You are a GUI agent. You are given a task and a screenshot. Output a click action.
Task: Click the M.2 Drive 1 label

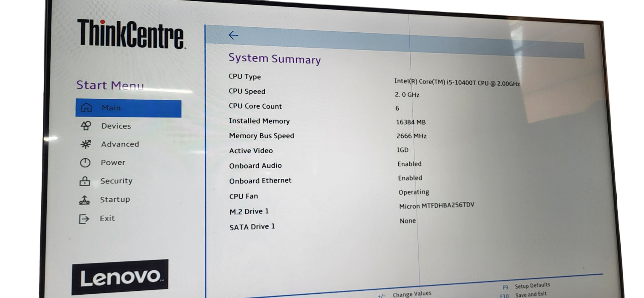click(x=249, y=212)
